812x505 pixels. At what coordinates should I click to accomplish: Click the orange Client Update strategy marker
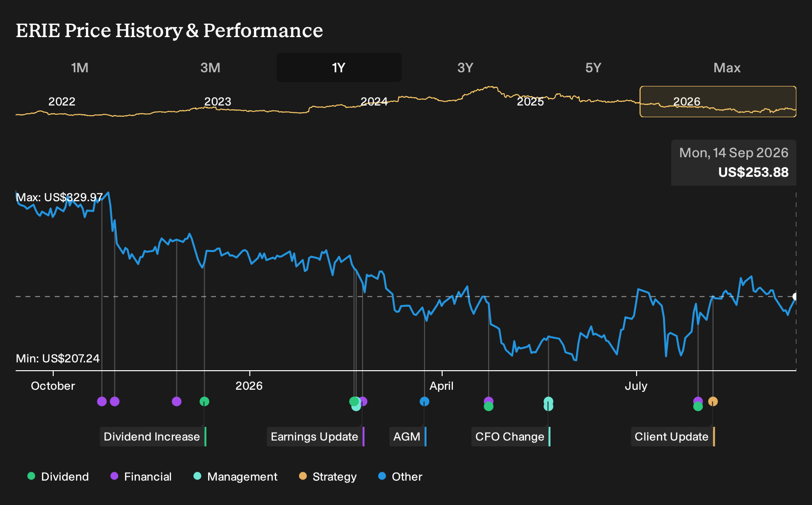pos(713,401)
